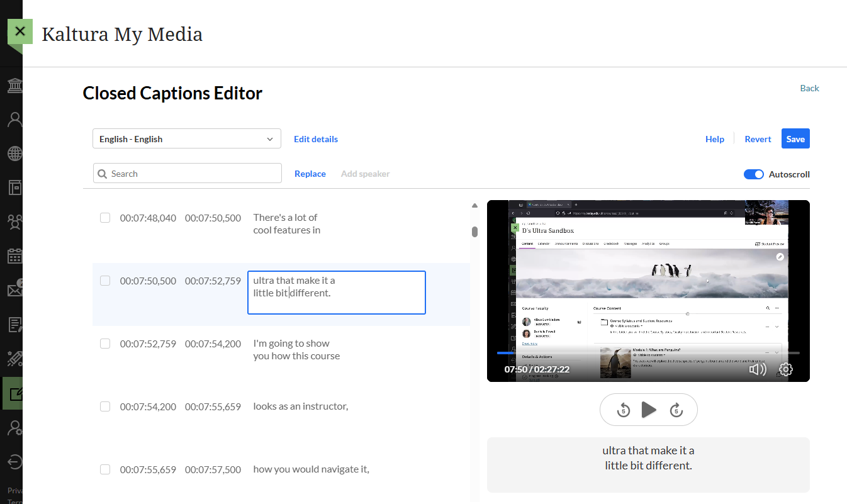Select caption text "There's a lot of cool features in"
This screenshot has width=847, height=504.
tap(287, 224)
